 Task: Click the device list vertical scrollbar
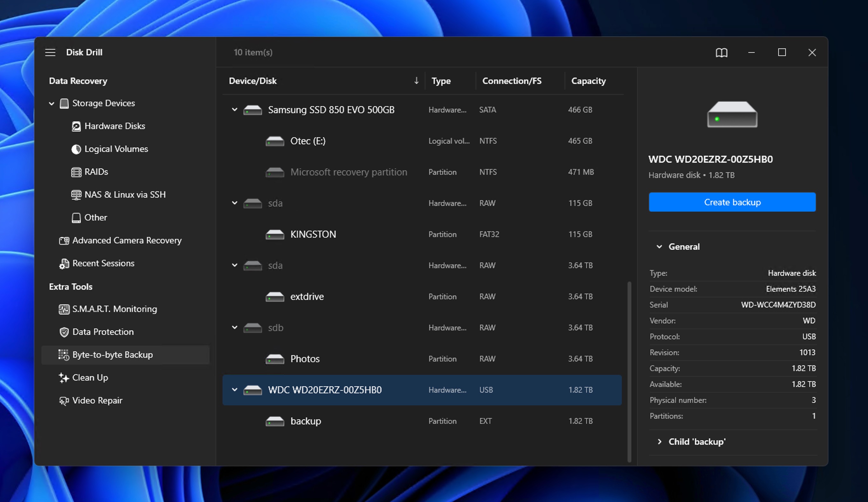(629, 372)
